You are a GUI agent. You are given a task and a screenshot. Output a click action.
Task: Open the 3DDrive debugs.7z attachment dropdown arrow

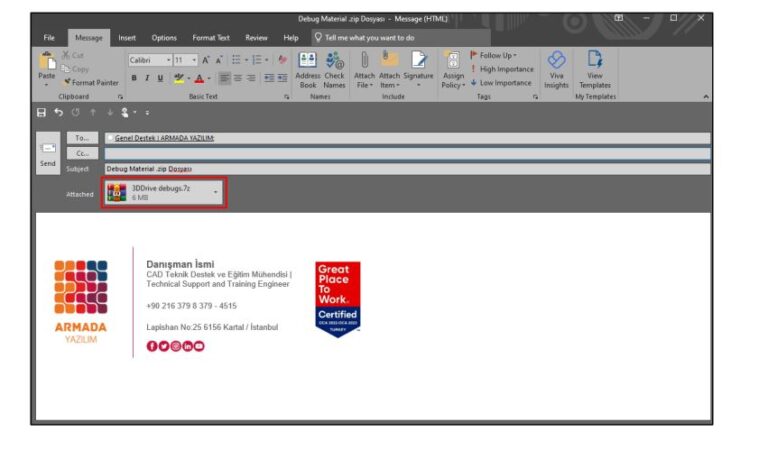point(215,190)
